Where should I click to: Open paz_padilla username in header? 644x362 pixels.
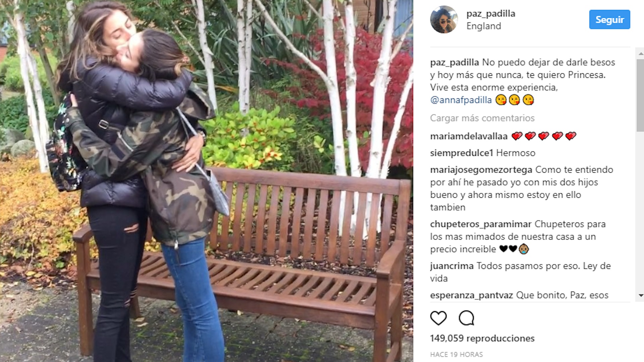click(x=491, y=13)
